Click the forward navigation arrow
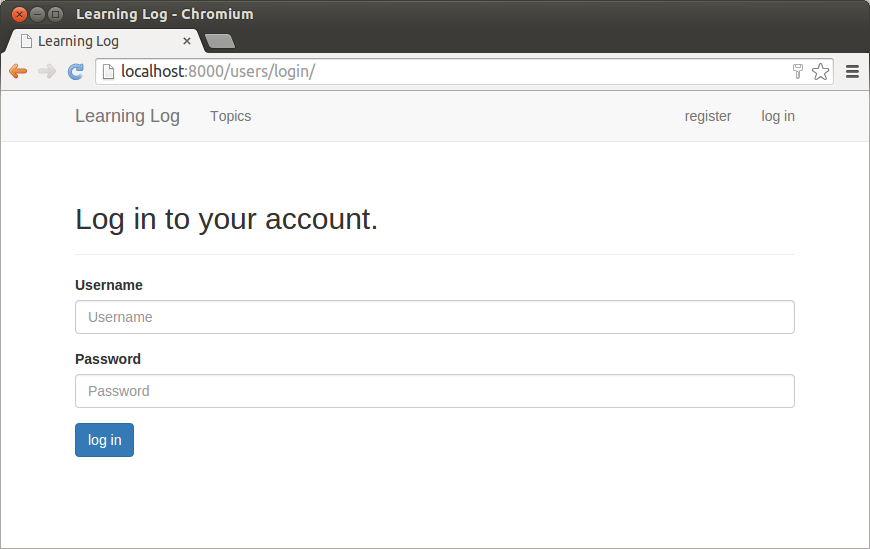This screenshot has width=870, height=549. pyautogui.click(x=46, y=71)
